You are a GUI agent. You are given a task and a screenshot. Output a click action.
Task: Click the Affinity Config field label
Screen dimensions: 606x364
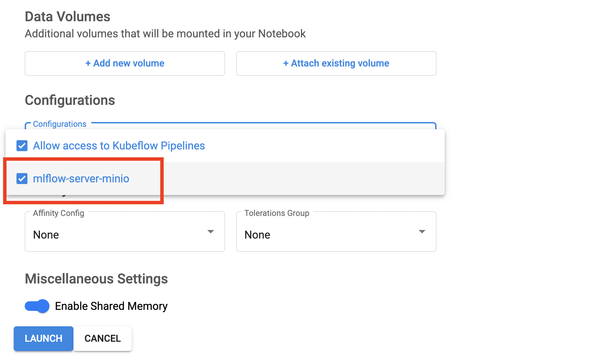tap(58, 213)
